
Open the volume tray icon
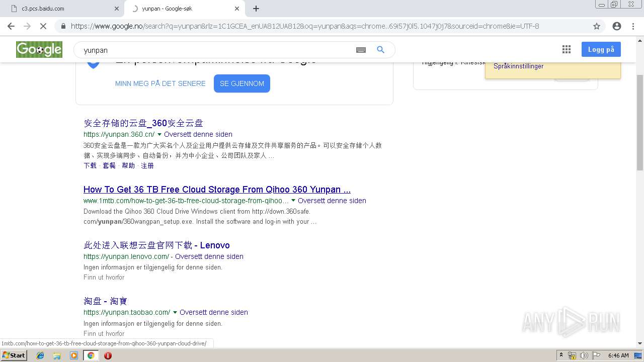584,355
